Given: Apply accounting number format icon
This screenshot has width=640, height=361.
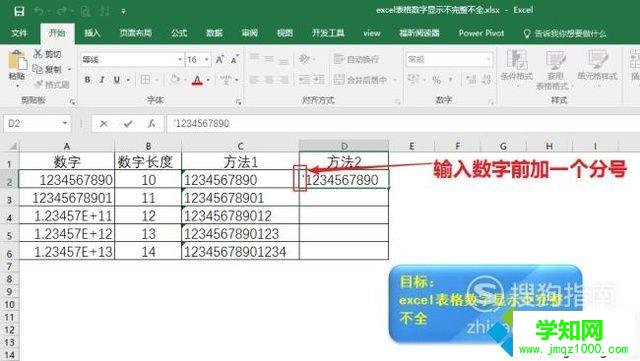Looking at the screenshot, I should (413, 80).
